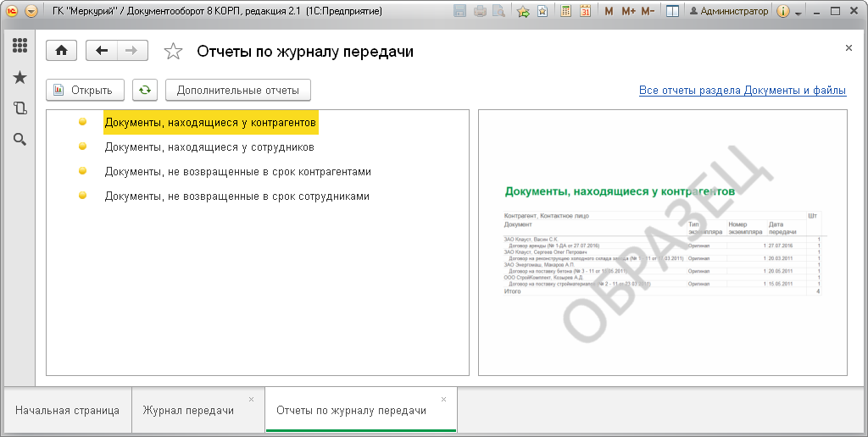Open the calculator icon
Viewport: 868px width, 437px height.
point(565,11)
